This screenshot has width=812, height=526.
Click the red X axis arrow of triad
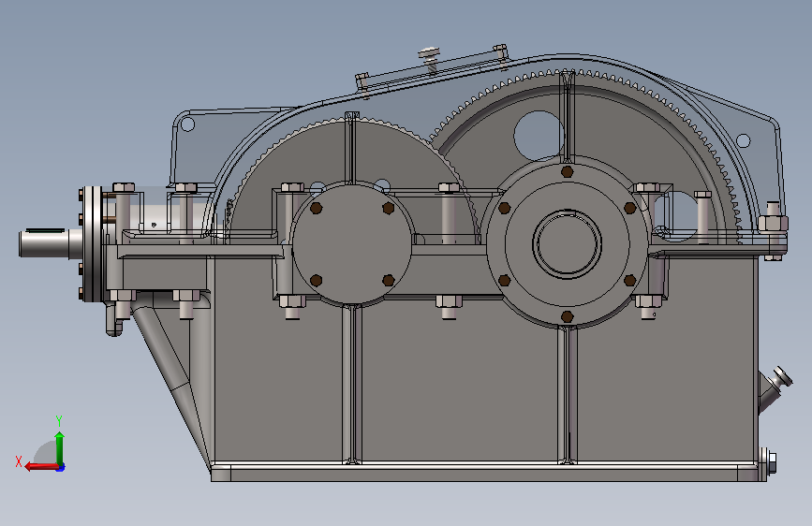coord(40,467)
